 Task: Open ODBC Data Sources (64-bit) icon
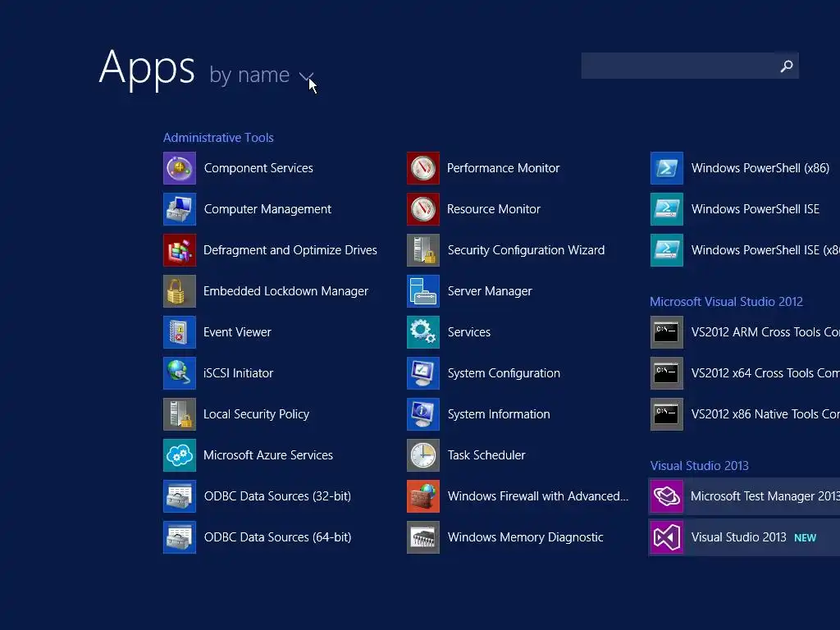pyautogui.click(x=180, y=537)
